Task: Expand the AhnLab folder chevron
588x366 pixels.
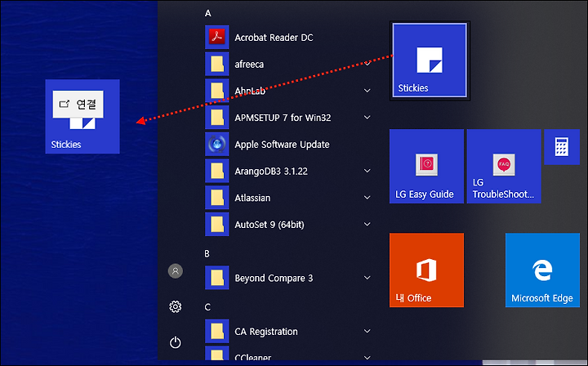Action: click(x=367, y=91)
